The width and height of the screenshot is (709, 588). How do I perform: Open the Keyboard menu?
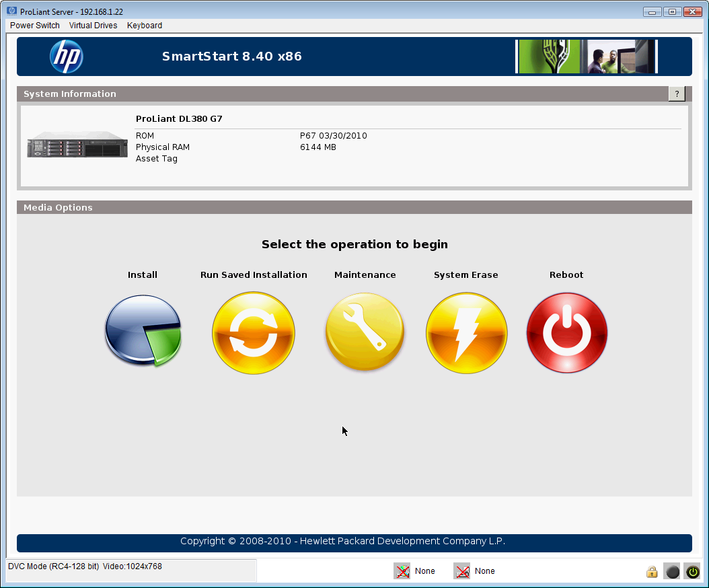tap(145, 26)
